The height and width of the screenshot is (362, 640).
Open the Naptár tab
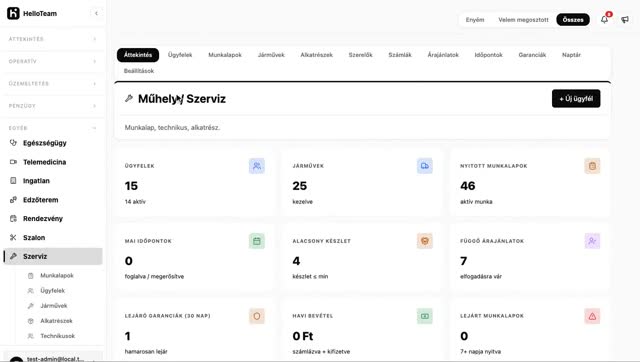pyautogui.click(x=571, y=55)
